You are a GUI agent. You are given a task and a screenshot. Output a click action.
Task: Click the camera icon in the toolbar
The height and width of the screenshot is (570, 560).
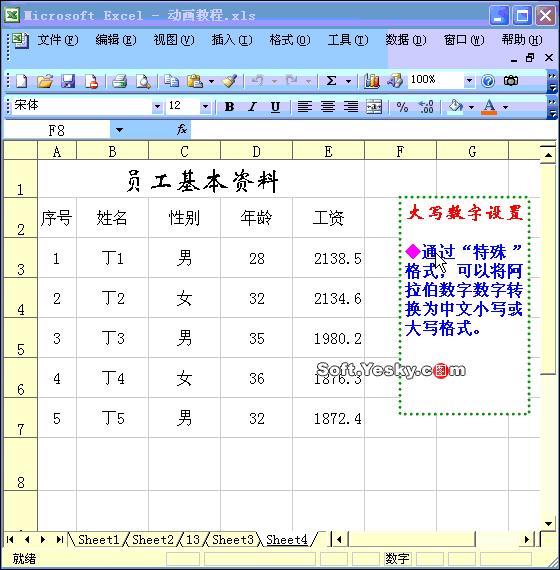coord(511,81)
